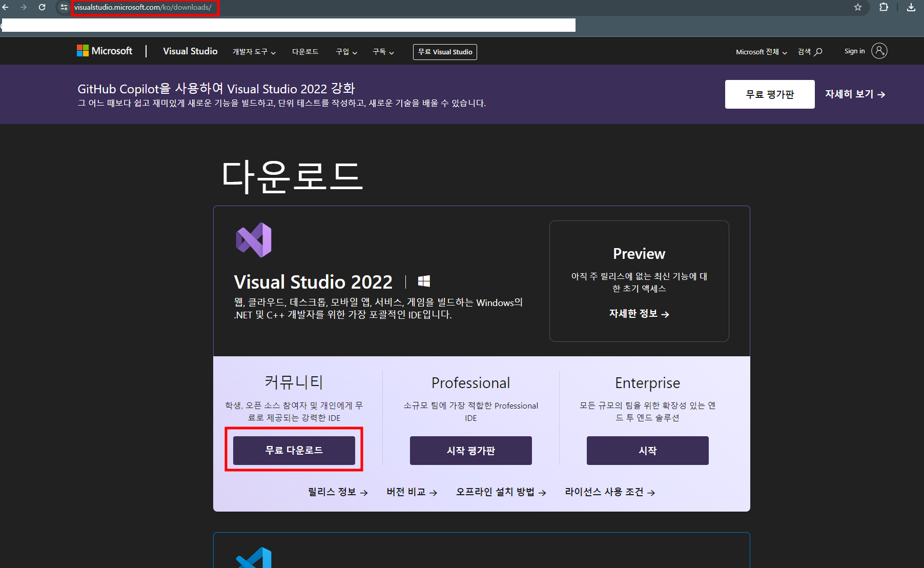Click the browser forward arrow
This screenshot has width=924, height=568.
(24, 7)
